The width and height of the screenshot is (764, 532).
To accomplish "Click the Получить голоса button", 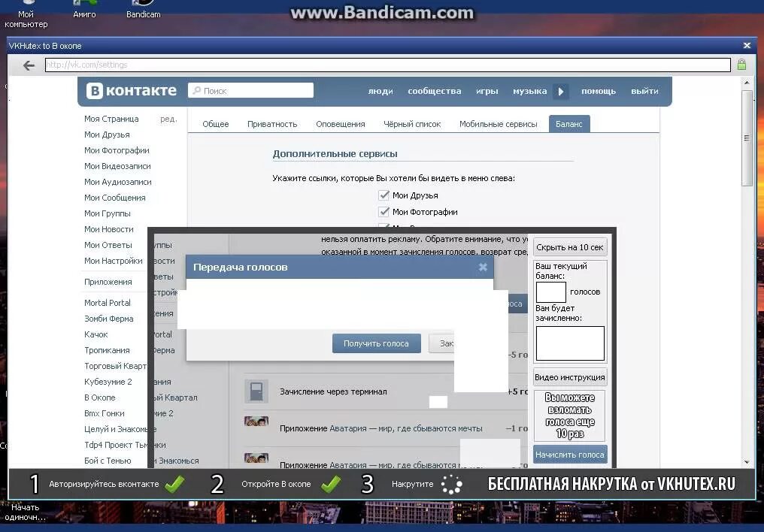I will (x=376, y=343).
